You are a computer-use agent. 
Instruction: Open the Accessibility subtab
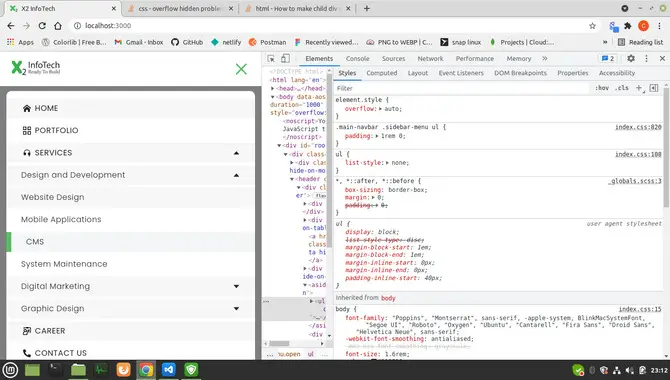[617, 73]
